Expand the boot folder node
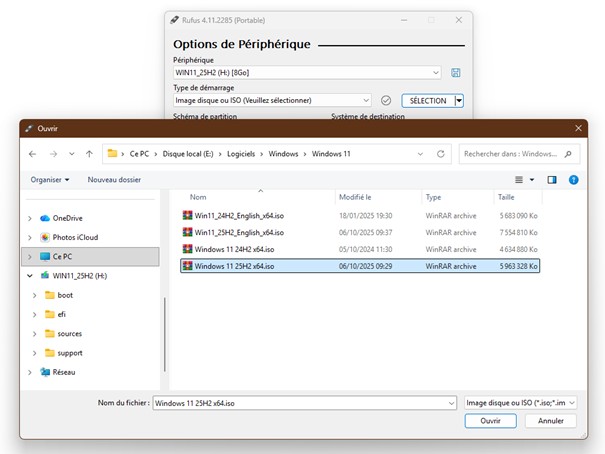This screenshot has width=605, height=454. pos(35,295)
